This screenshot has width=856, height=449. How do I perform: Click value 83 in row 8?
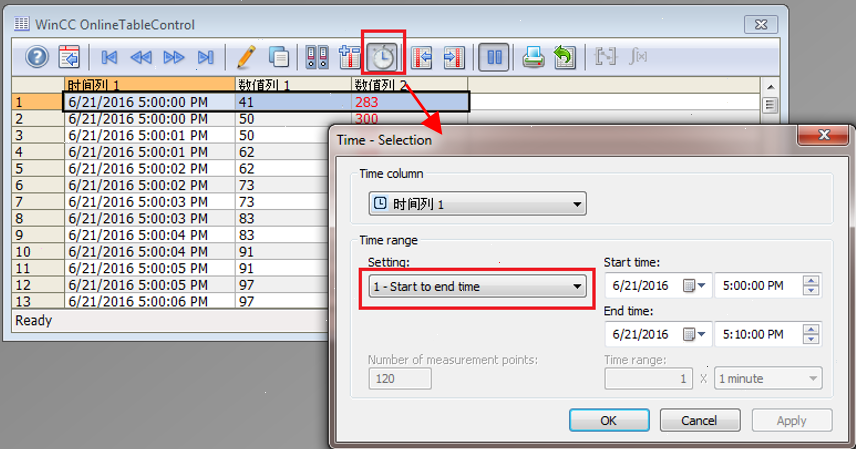coord(246,218)
